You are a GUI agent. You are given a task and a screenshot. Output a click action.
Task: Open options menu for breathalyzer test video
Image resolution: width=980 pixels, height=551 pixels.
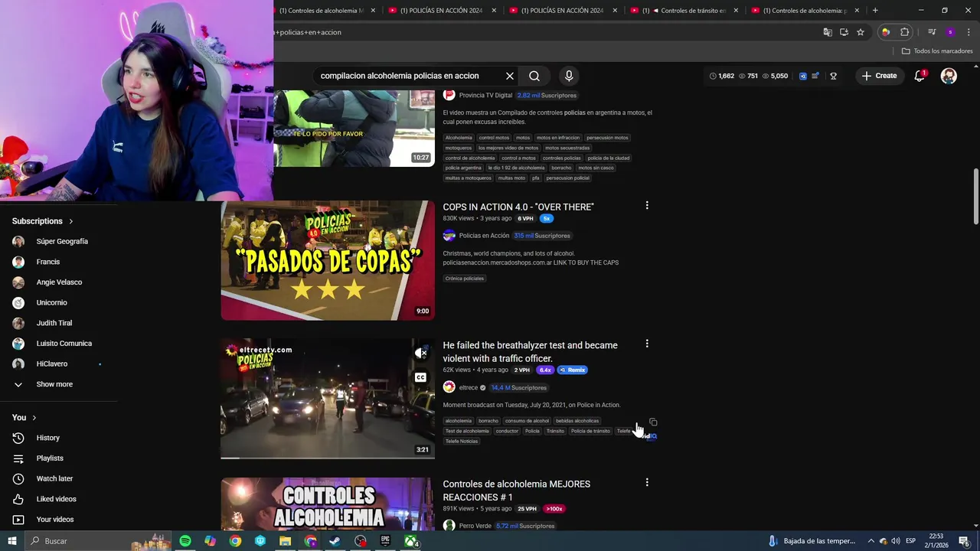click(x=647, y=344)
